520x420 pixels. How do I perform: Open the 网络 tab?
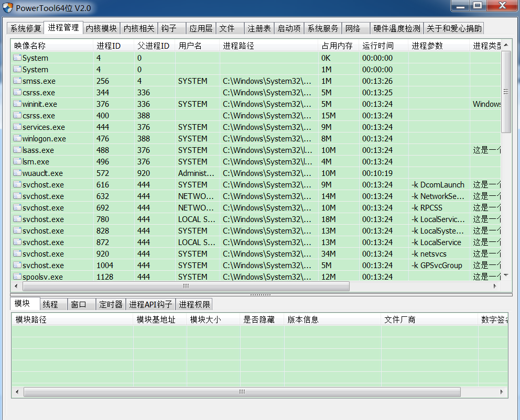coord(356,28)
